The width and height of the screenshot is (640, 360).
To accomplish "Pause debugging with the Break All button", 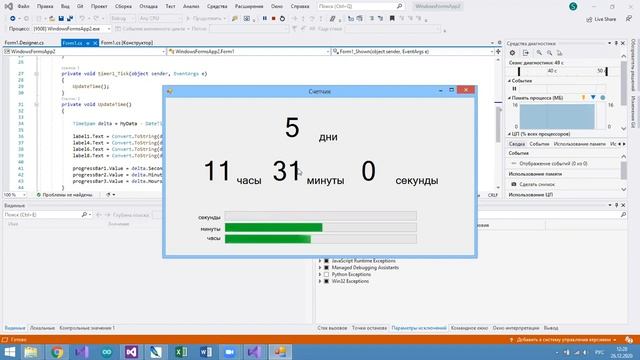I will pos(264,18).
